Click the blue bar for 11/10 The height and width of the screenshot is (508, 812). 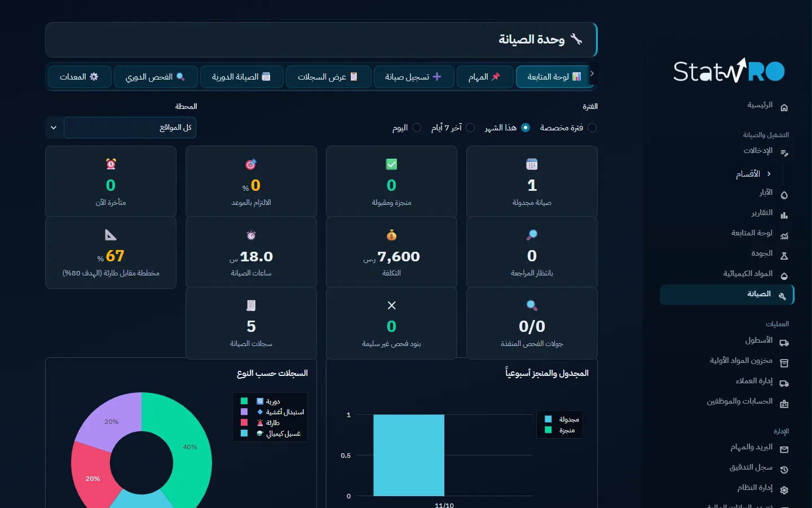pos(409,456)
